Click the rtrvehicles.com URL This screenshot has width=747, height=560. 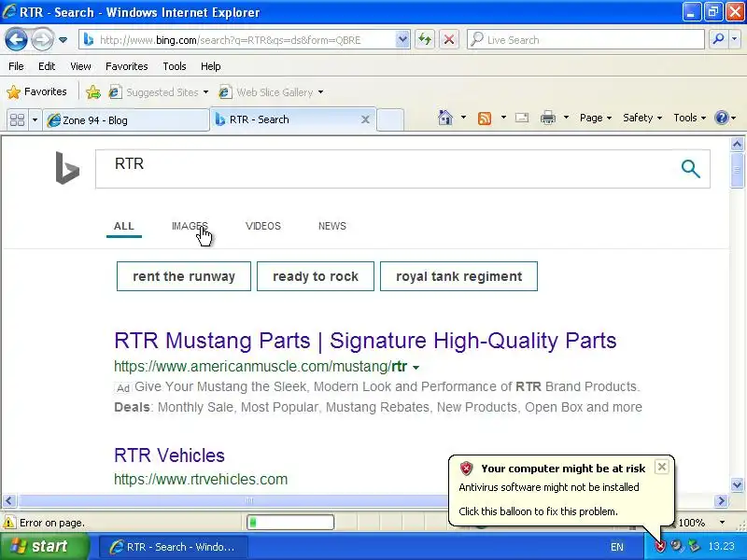point(201,479)
